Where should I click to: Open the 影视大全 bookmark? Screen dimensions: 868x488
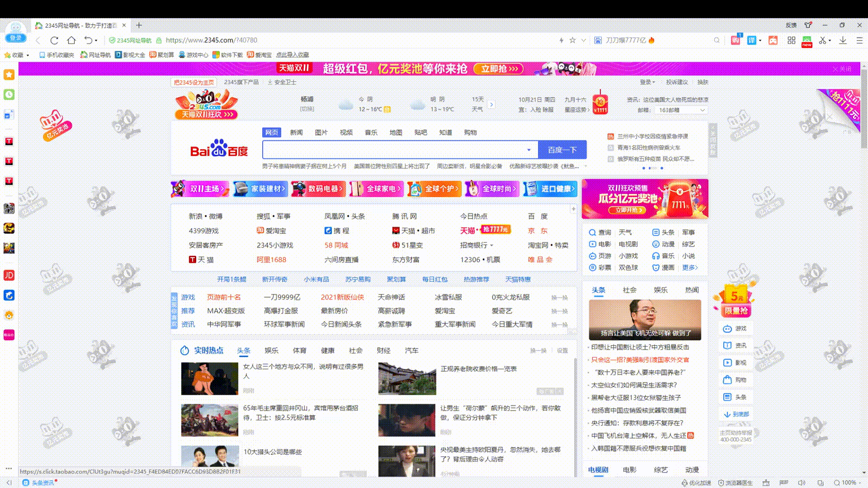pyautogui.click(x=130, y=55)
